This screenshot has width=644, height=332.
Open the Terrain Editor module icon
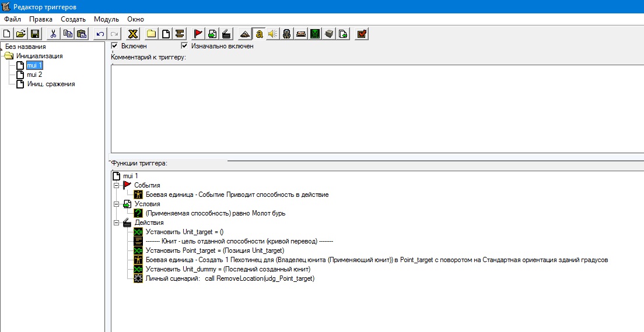pos(245,34)
